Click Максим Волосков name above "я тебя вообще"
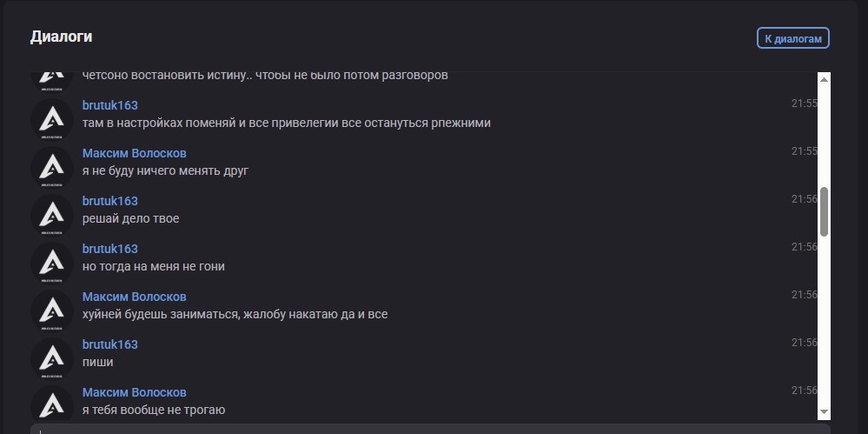 pyautogui.click(x=135, y=392)
